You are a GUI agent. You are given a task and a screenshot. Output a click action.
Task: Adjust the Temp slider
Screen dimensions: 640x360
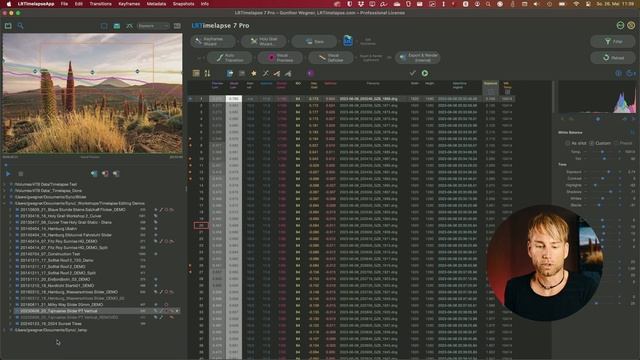coord(602,151)
